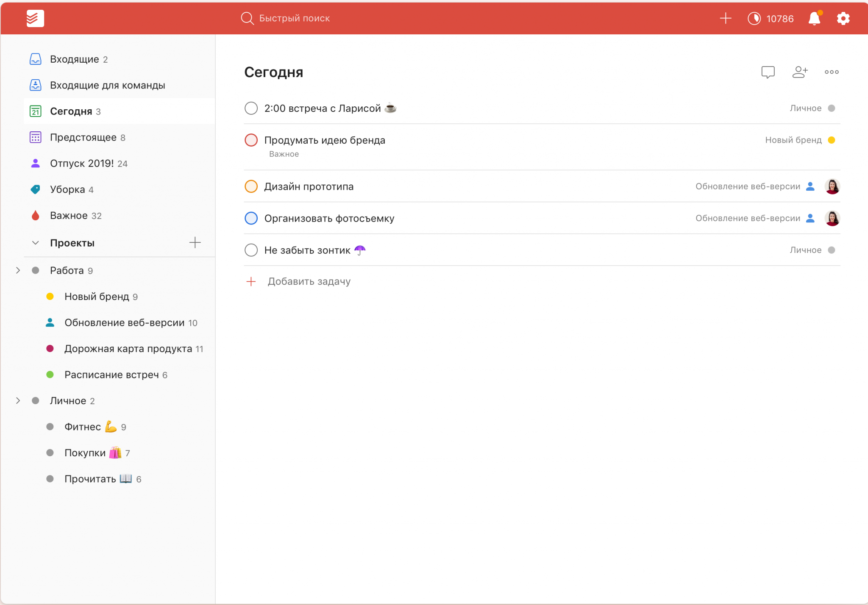This screenshot has height=605, width=868.
Task: Open comments speech bubble icon
Action: click(768, 72)
